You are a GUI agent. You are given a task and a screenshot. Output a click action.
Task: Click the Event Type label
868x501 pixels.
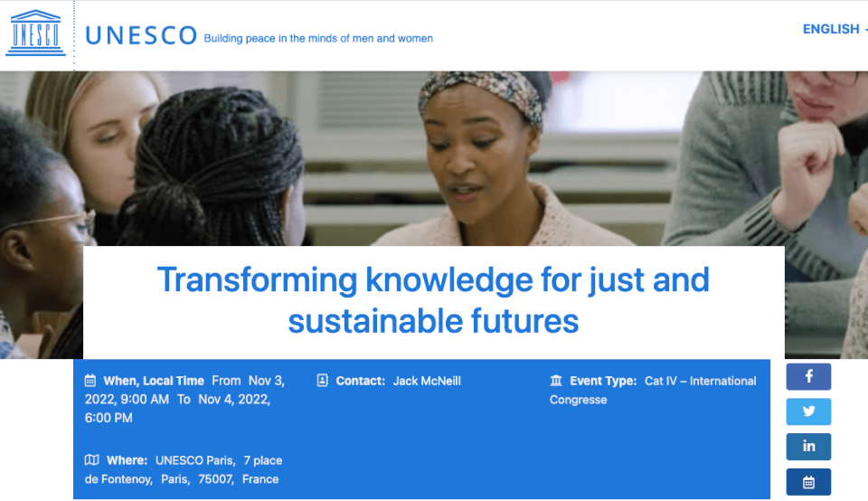coord(603,381)
